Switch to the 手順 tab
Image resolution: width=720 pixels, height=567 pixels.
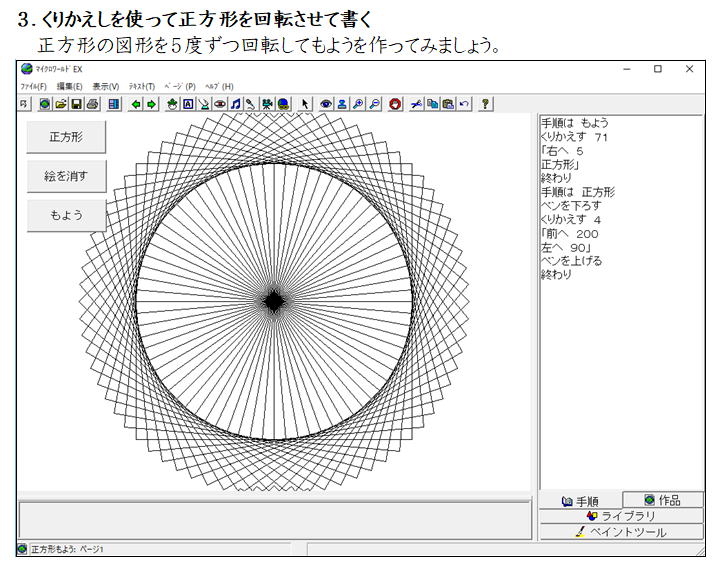point(580,501)
